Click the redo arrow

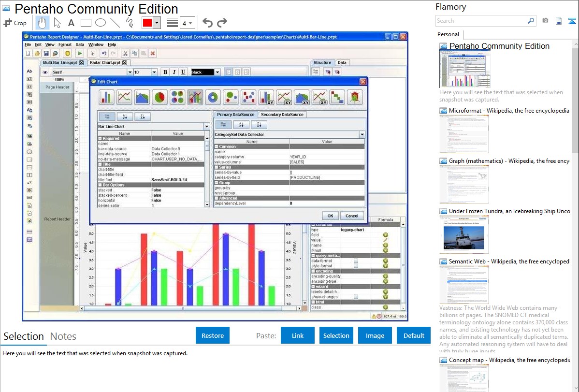point(222,23)
